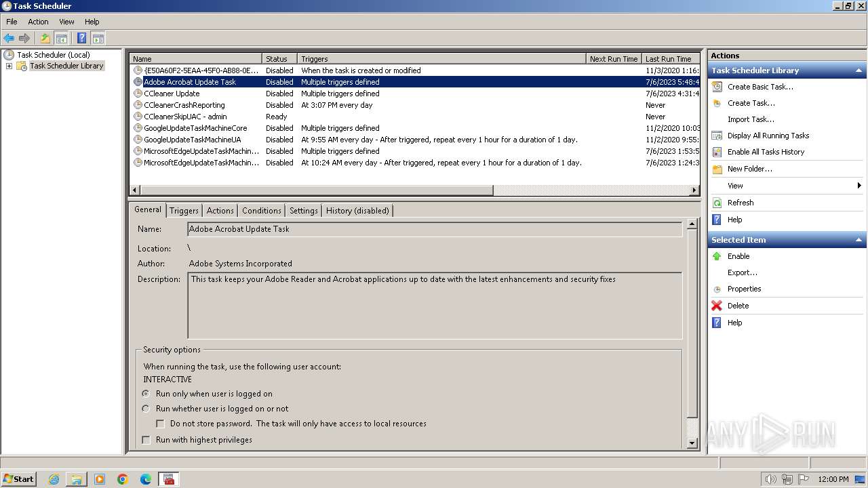Image resolution: width=868 pixels, height=488 pixels.
Task: Select the General tab
Action: [x=147, y=209]
